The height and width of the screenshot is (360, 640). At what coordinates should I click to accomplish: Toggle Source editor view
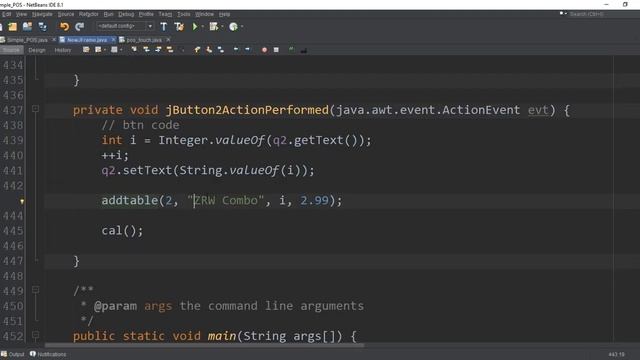pos(11,50)
